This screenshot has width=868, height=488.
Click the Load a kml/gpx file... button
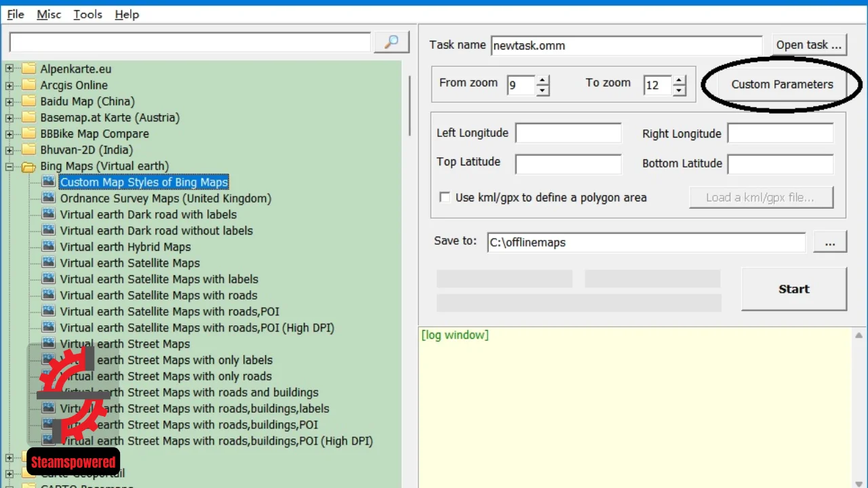click(761, 197)
